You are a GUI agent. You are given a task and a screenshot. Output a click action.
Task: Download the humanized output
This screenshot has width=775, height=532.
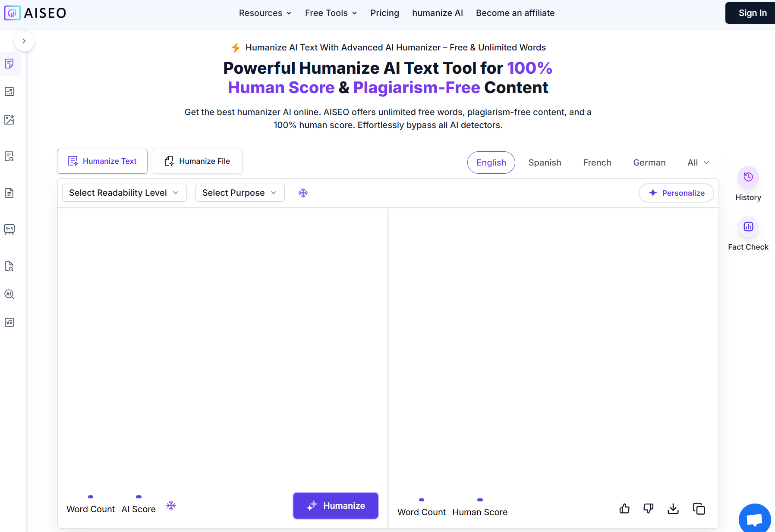pos(673,509)
